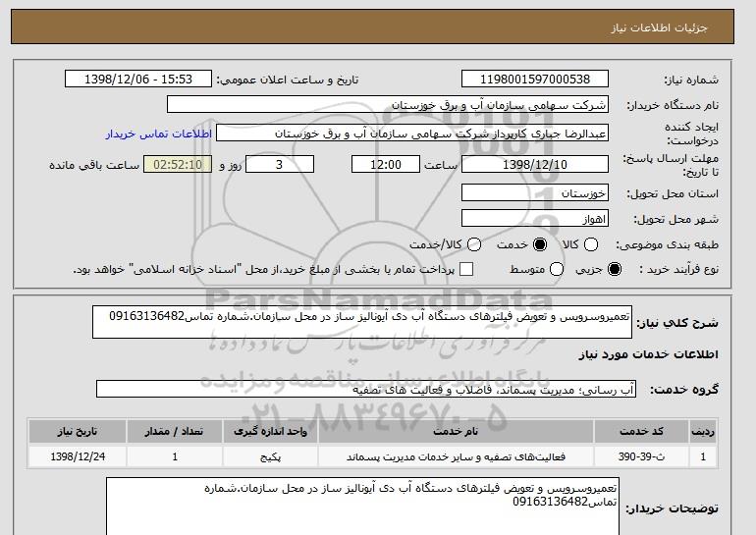
Task: Click the delivery province field خوزستان
Action: point(535,193)
